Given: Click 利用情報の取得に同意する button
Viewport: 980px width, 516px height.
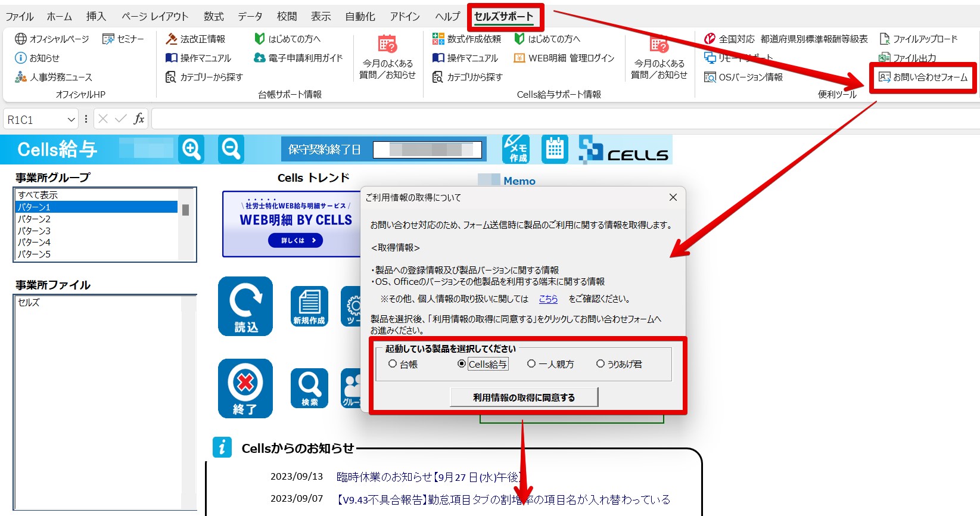Looking at the screenshot, I should click(x=524, y=397).
